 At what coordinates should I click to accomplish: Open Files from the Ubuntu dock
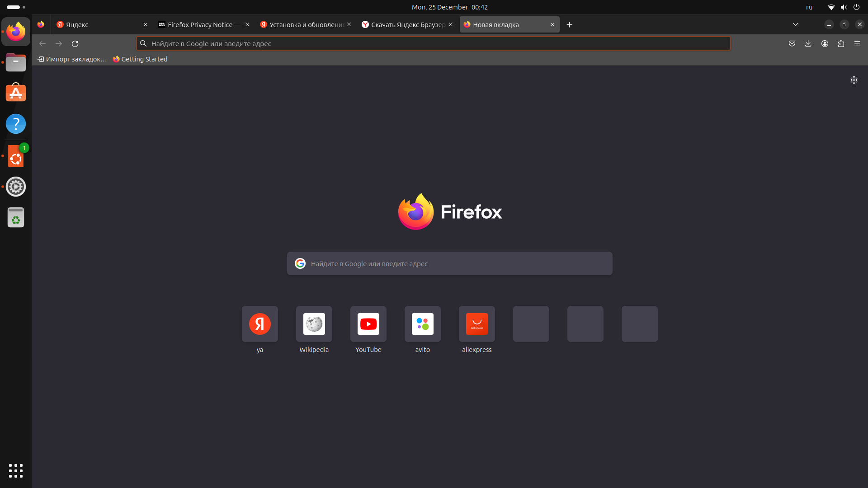pos(16,62)
